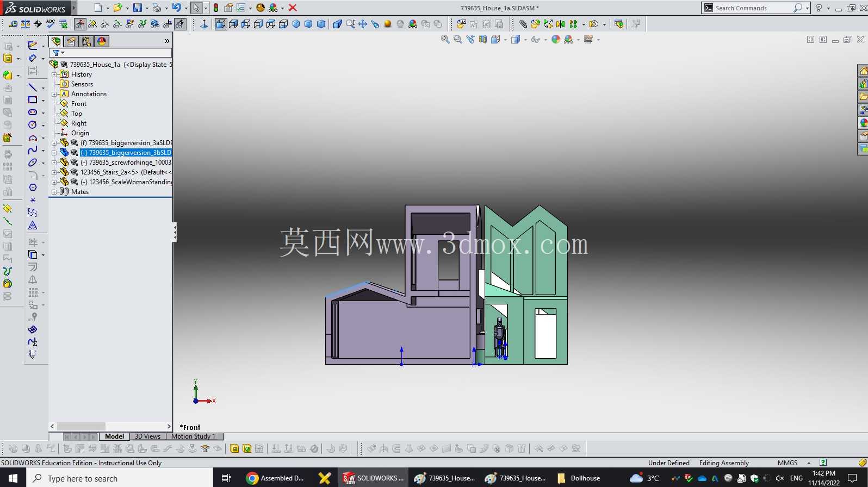This screenshot has height=487, width=868.
Task: Select the Spline sketch tool
Action: pos(33,150)
